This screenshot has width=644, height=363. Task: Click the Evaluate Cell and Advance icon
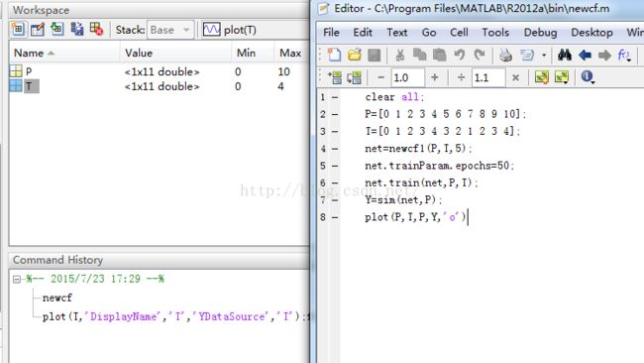tap(354, 77)
